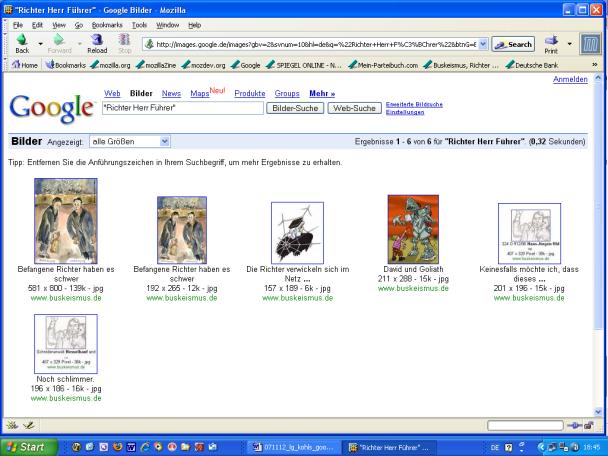
Task: Open the spider web 'Netz' thumbnail
Action: click(x=297, y=233)
